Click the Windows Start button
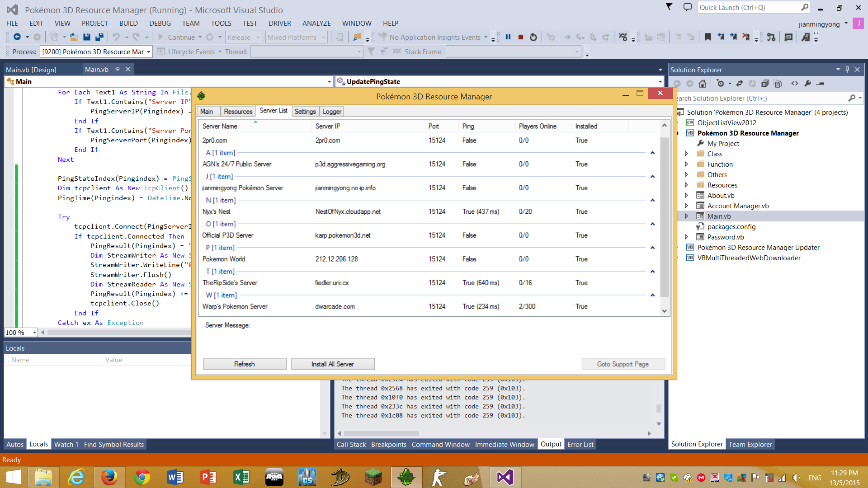The image size is (868, 488). [13, 477]
